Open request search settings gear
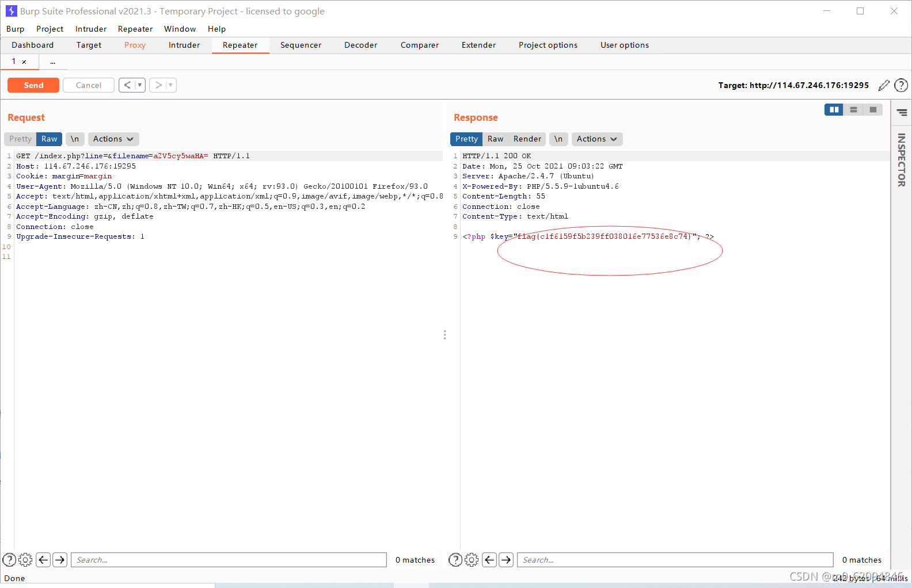 click(25, 559)
